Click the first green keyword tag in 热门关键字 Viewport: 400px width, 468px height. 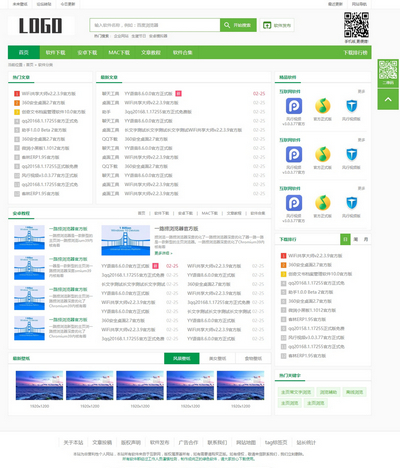296,392
